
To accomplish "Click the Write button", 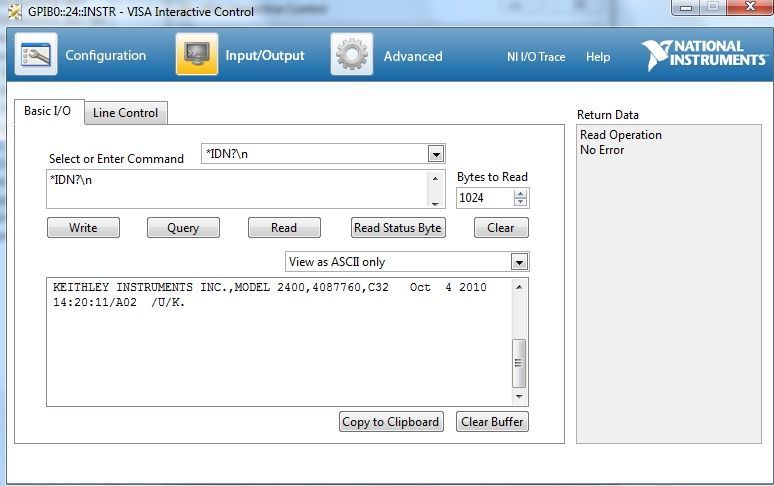I will (x=83, y=227).
